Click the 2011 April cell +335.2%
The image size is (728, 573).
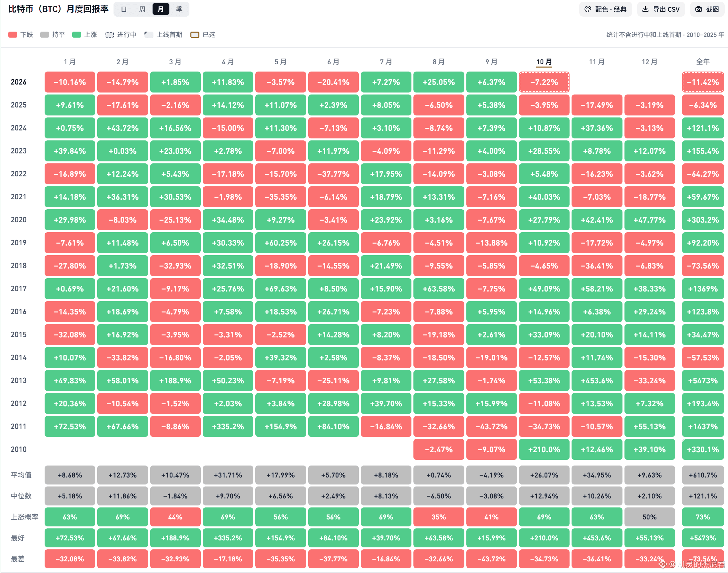coord(228,427)
